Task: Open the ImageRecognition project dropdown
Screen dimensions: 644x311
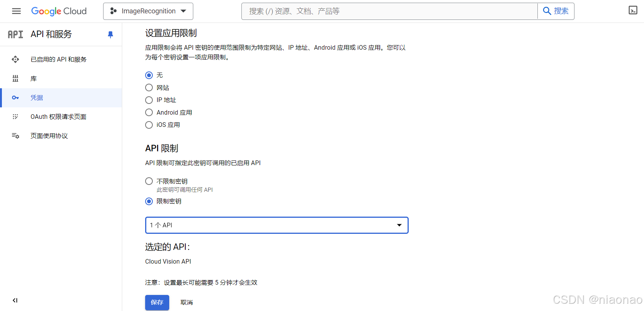Action: [x=148, y=11]
